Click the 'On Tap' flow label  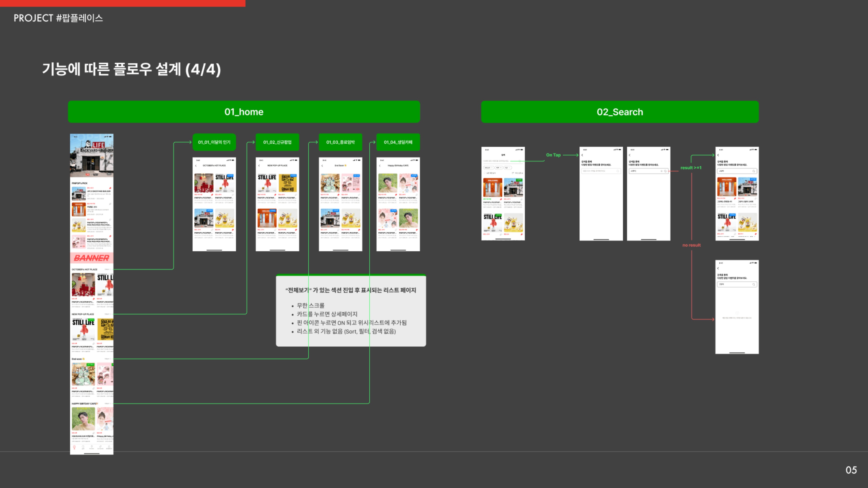click(553, 155)
